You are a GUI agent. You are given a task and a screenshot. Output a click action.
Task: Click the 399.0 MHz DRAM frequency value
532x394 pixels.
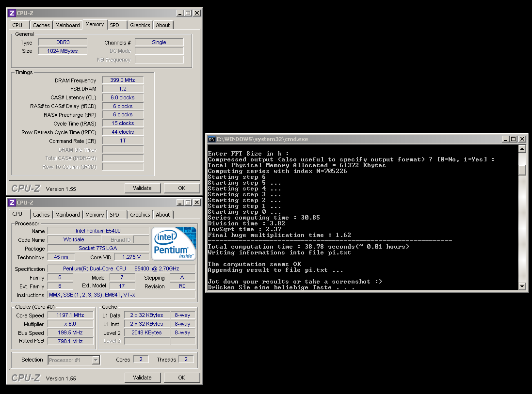[123, 80]
